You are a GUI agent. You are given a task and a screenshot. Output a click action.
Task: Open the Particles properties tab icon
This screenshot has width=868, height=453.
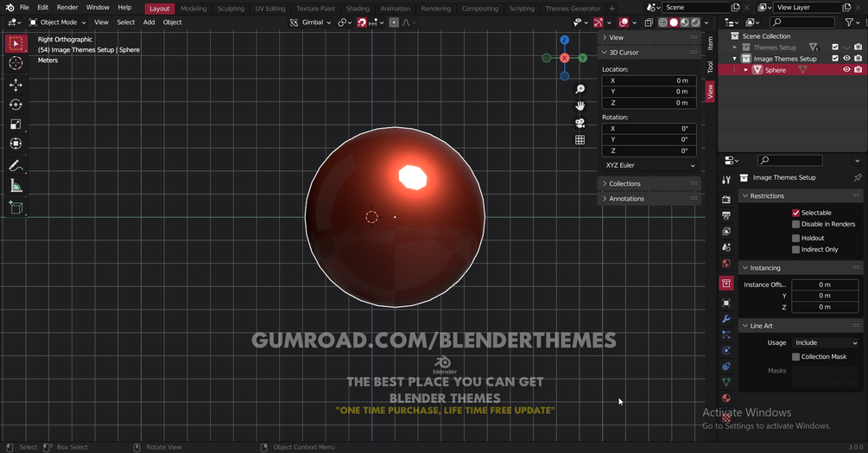726,335
